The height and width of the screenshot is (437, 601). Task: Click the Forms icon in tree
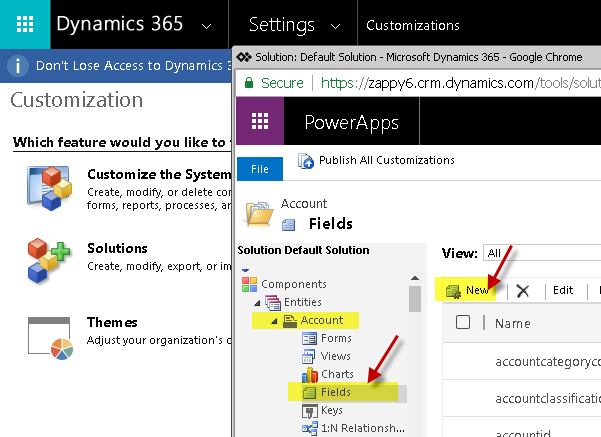pyautogui.click(x=309, y=339)
